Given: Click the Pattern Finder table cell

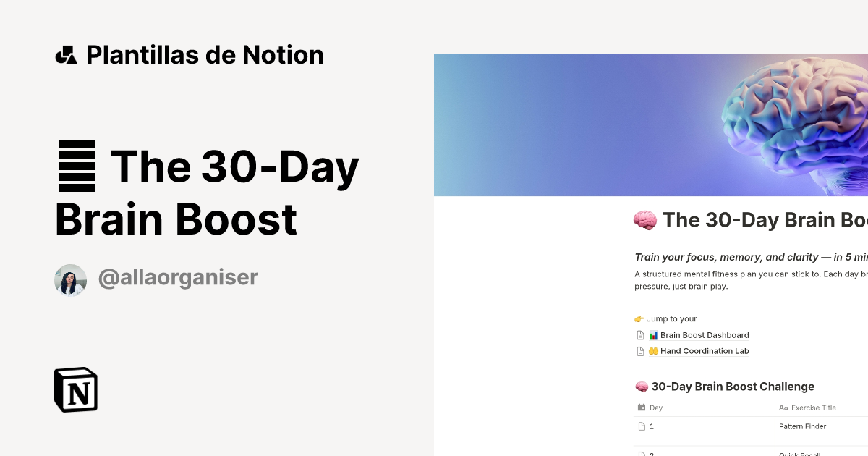Looking at the screenshot, I should coord(802,426).
